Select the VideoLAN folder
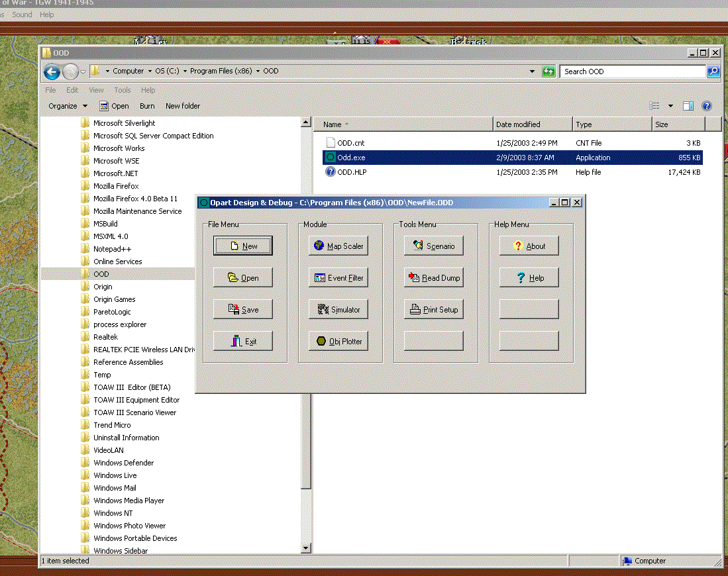 108,450
